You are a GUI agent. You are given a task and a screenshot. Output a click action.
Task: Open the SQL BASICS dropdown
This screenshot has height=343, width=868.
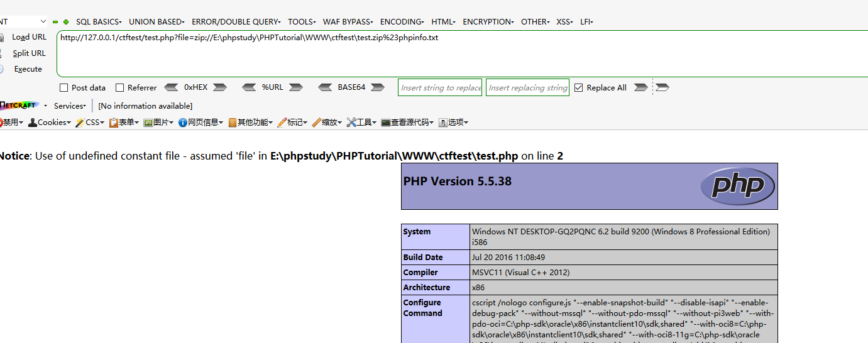coord(99,22)
